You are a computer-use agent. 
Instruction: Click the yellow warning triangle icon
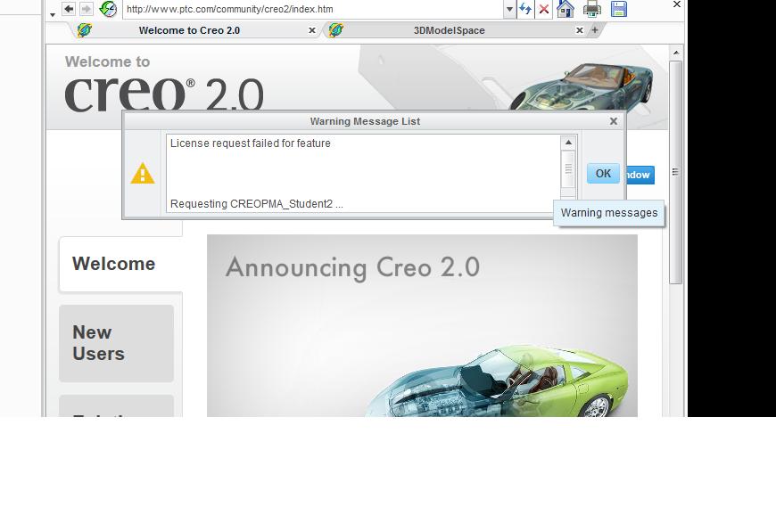click(143, 173)
